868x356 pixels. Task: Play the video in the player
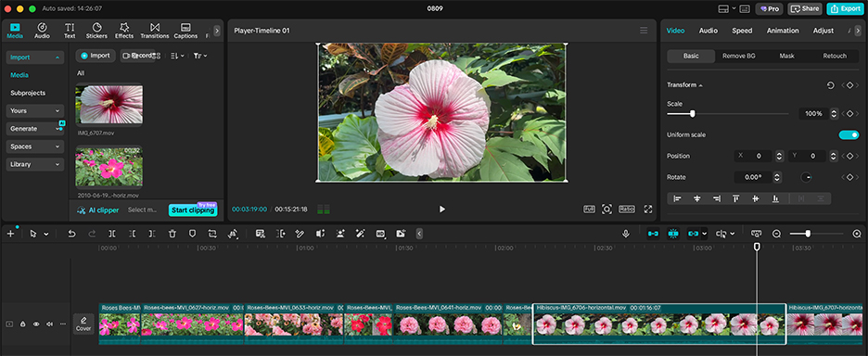click(441, 209)
